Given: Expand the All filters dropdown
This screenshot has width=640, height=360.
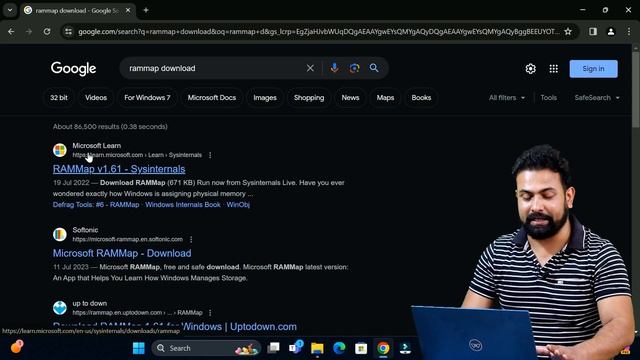Looking at the screenshot, I should pos(507,98).
